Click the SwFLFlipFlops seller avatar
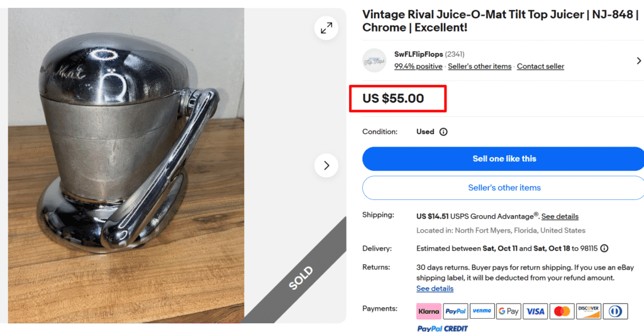This screenshot has width=644, height=332. (x=374, y=60)
